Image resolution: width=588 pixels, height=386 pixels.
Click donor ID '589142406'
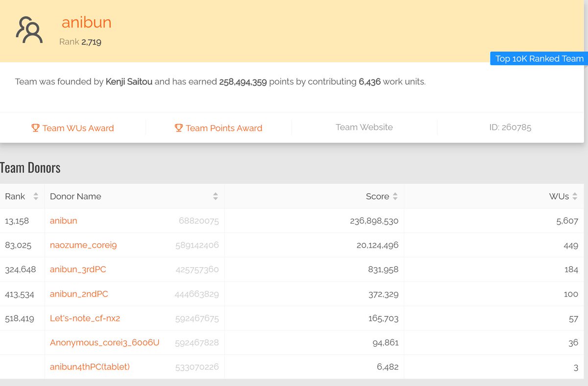click(197, 245)
